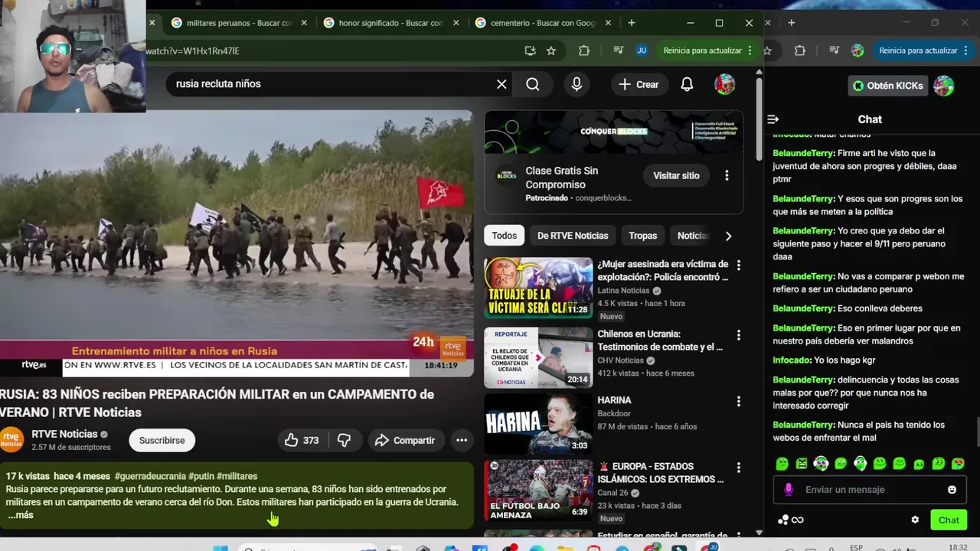The width and height of the screenshot is (980, 551).
Task: Click the YouTube search magnifier button
Action: pos(533,84)
